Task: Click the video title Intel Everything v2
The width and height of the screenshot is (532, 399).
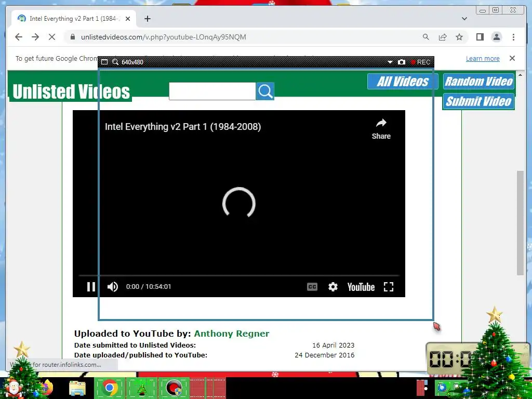Action: pos(183,127)
